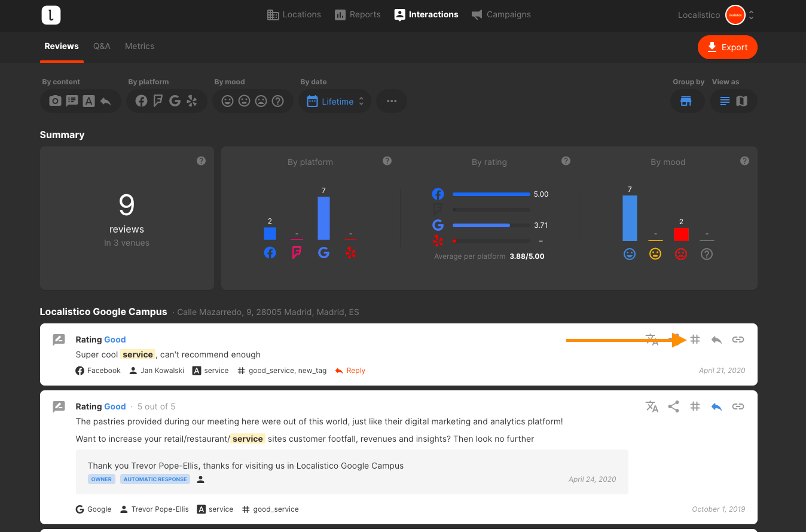
Task: Open help for the By platform chart
Action: tap(387, 161)
